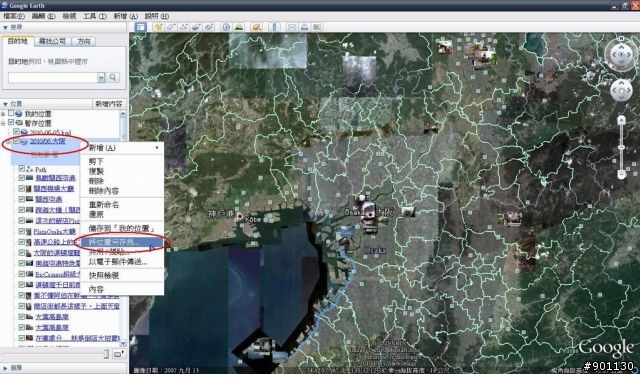This screenshot has width=640, height=374.
Task: Click the slider below places list
Action: click(55, 354)
